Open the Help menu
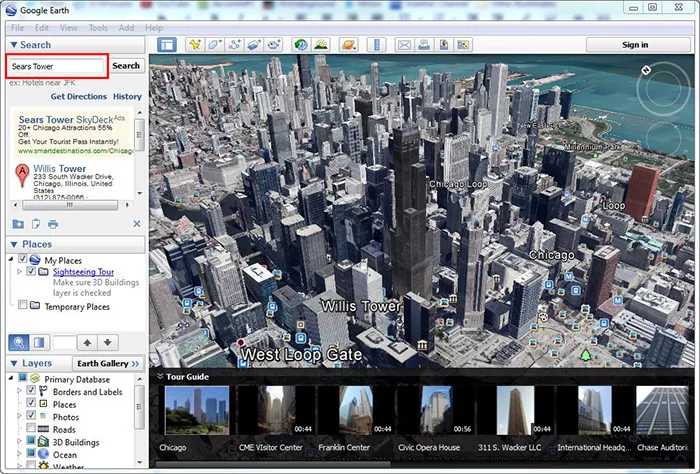700x474 pixels. 154,28
